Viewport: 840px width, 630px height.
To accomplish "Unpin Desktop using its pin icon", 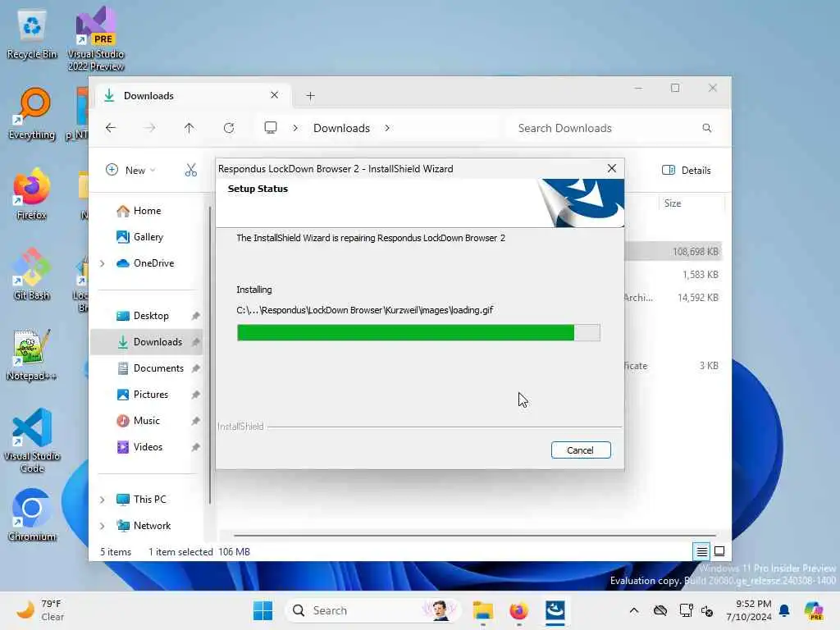I will coord(195,316).
